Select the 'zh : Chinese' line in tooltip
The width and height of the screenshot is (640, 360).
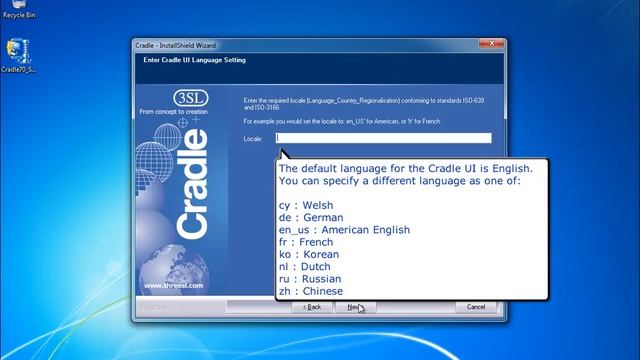pos(311,291)
